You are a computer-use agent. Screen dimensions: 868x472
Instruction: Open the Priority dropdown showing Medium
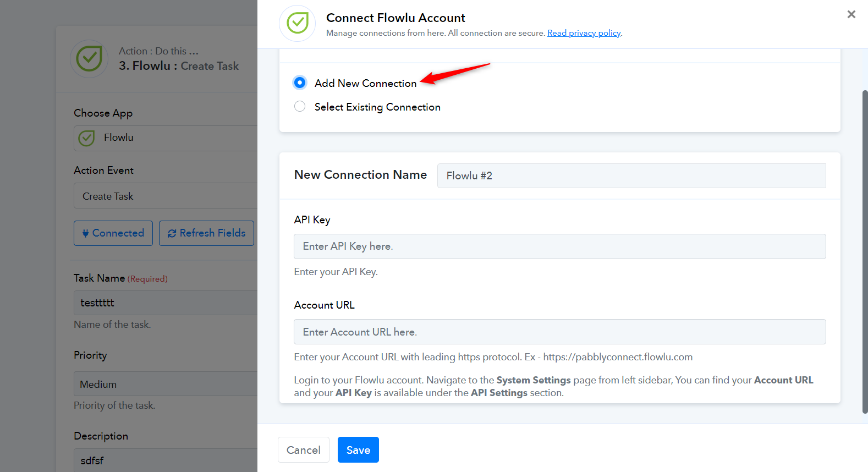point(166,384)
